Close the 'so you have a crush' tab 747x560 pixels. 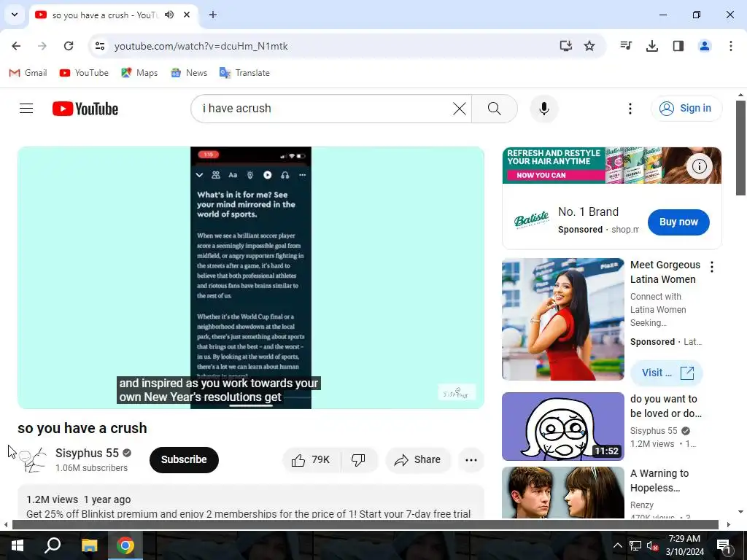187,15
